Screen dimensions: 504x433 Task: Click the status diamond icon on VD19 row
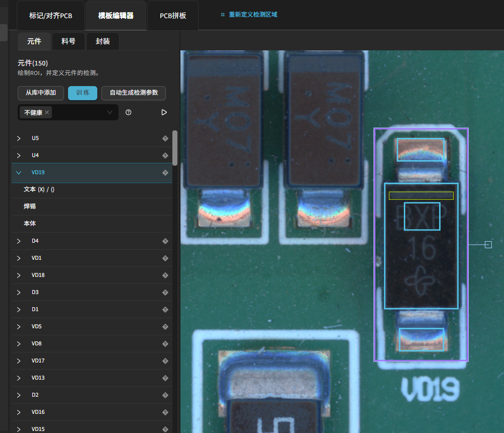point(165,172)
